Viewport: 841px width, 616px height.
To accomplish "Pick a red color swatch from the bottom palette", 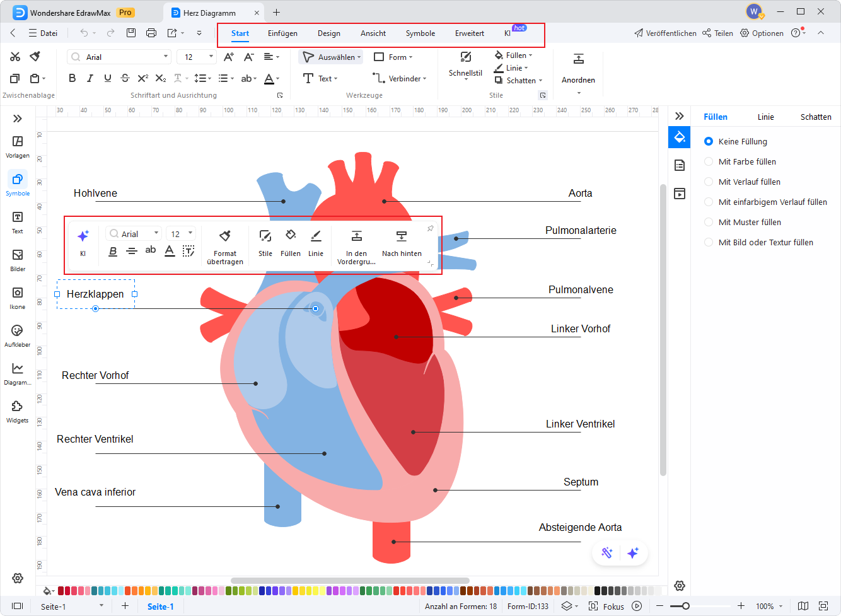I will pos(61,591).
